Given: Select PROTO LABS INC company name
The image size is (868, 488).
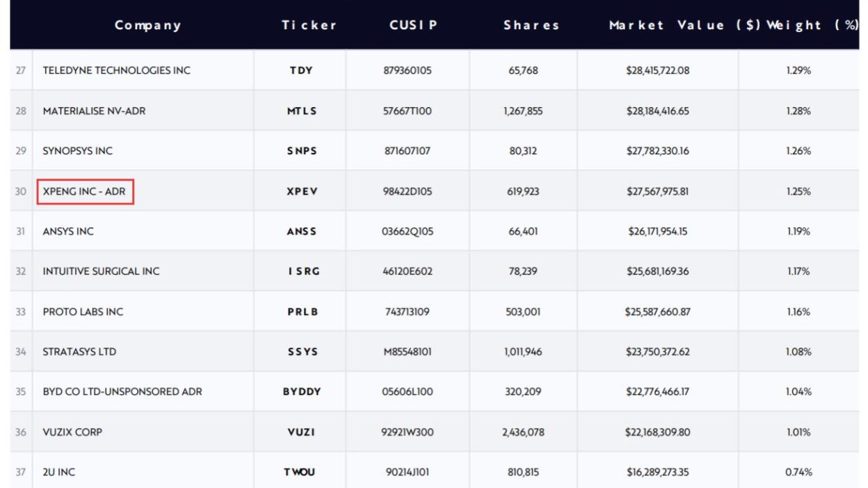Looking at the screenshot, I should pyautogui.click(x=83, y=311).
